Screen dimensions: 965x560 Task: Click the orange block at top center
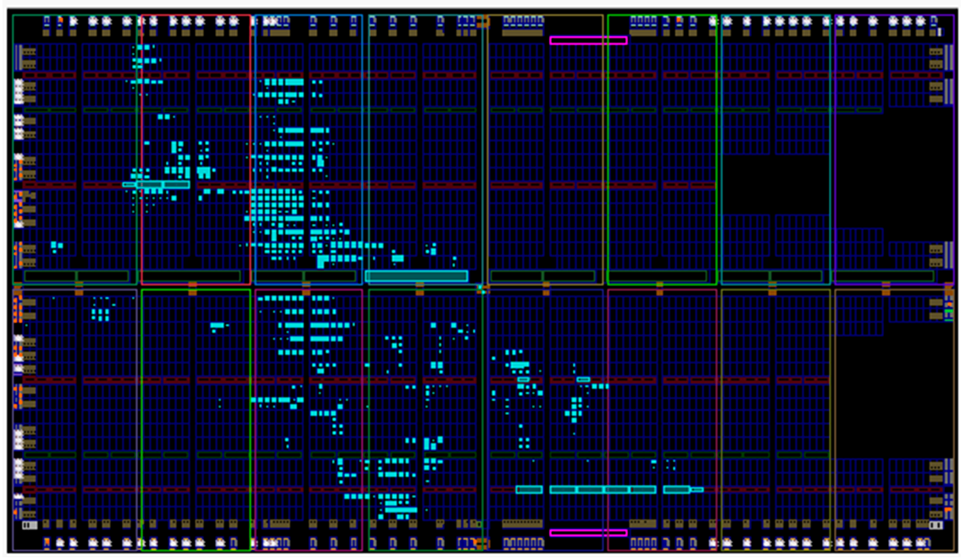[483, 22]
